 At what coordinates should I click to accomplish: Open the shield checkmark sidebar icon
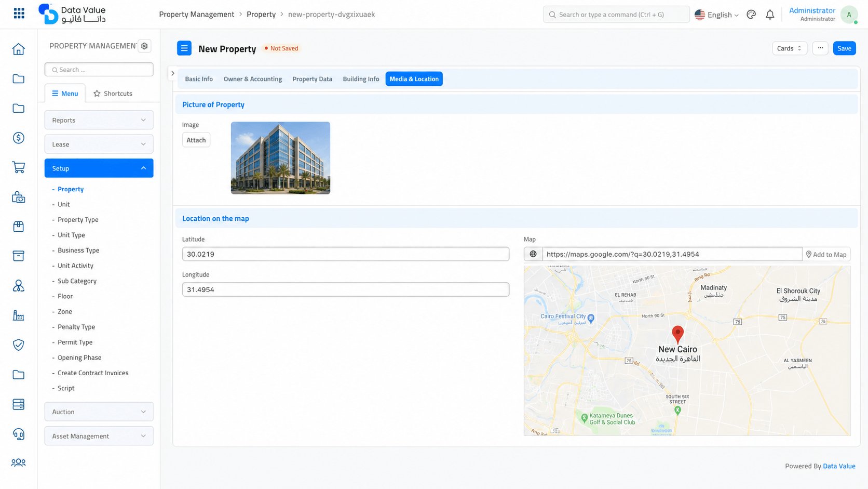pos(19,345)
